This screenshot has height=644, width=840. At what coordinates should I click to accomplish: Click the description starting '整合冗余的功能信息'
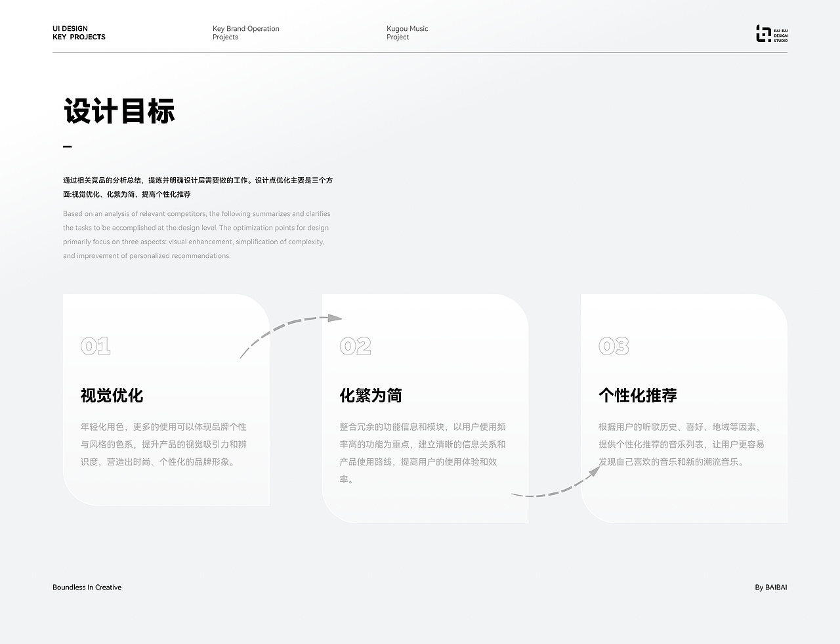423,453
